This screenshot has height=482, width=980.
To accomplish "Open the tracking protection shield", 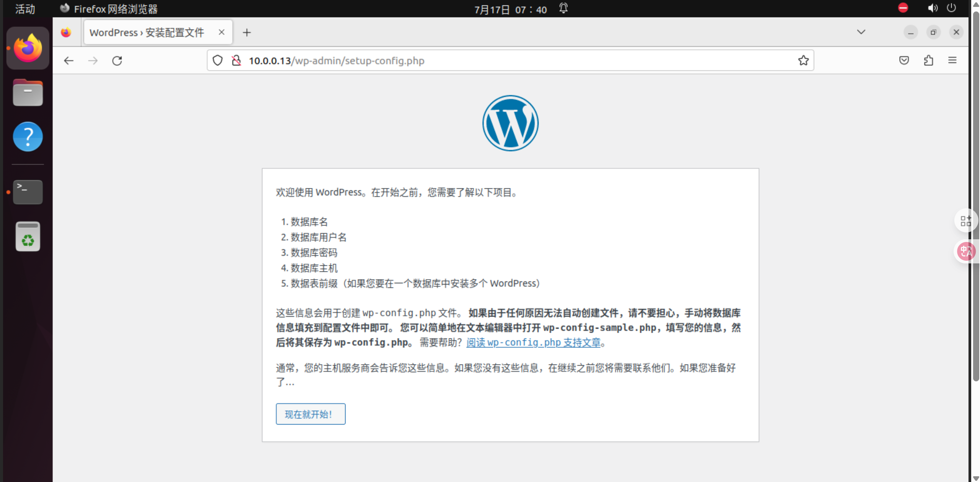I will tap(218, 60).
